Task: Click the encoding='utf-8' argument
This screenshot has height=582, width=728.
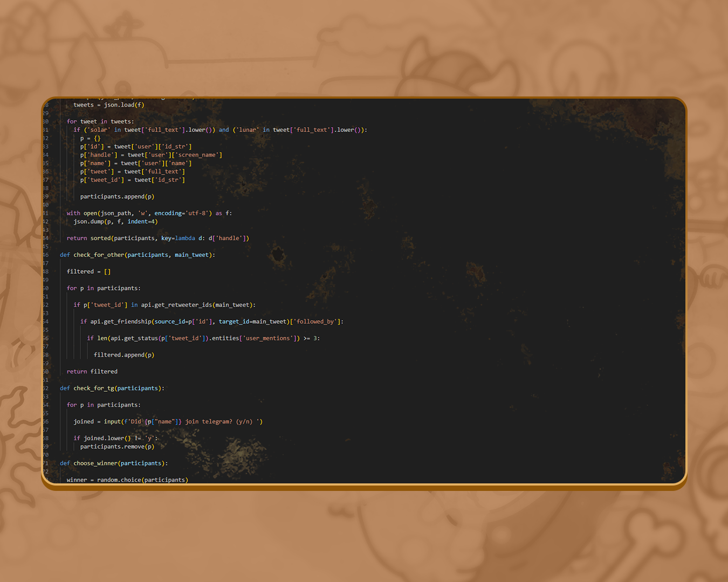Action: [x=183, y=213]
